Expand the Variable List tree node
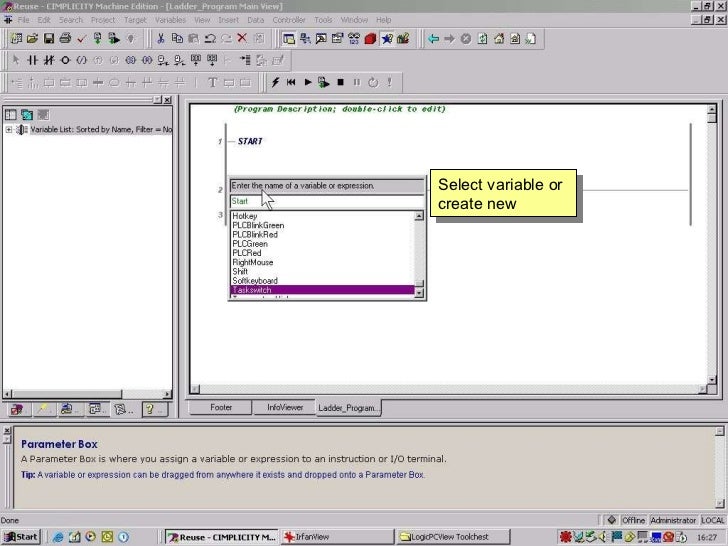Screen dimensions: 728x546 [9, 130]
